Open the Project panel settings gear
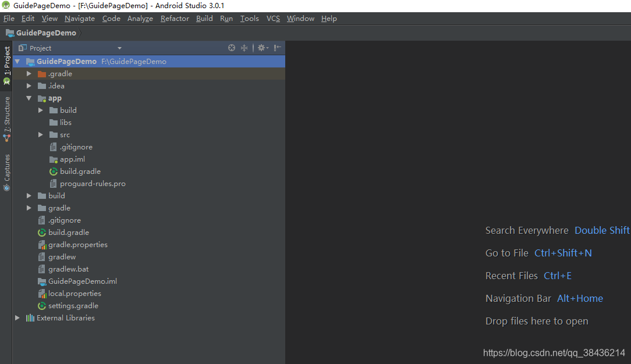Image resolution: width=631 pixels, height=364 pixels. click(263, 48)
